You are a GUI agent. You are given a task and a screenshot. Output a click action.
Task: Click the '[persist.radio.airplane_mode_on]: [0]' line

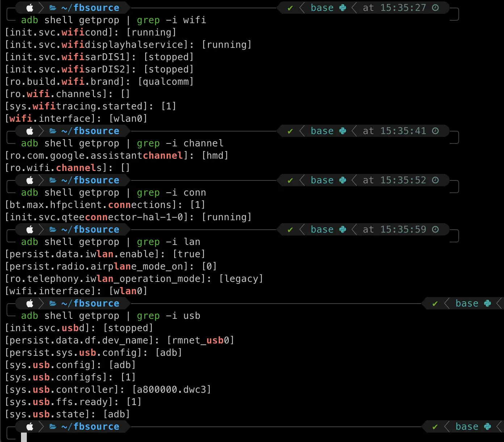pos(111,266)
